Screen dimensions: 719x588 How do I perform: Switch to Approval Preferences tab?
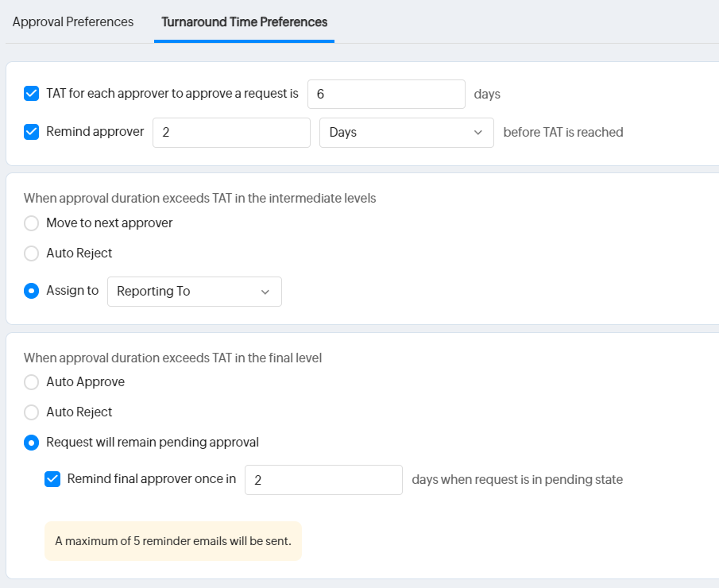tap(73, 22)
